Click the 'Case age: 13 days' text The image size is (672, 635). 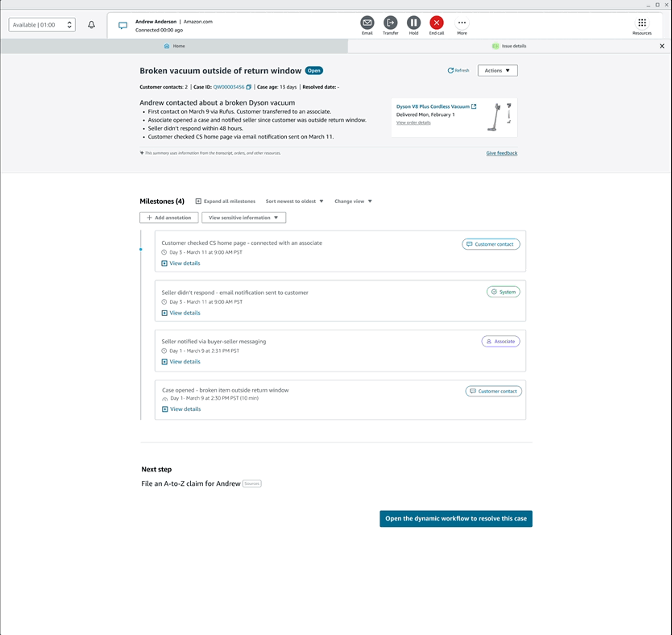[277, 87]
